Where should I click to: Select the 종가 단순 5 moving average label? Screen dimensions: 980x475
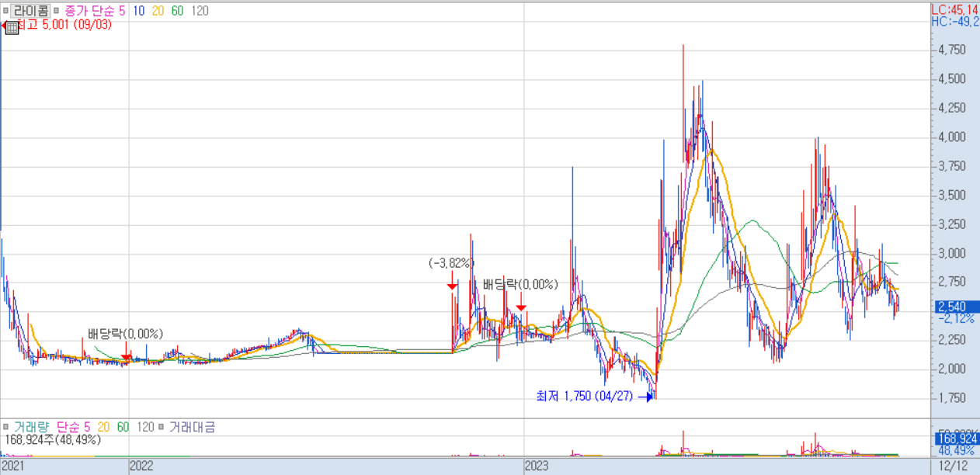pos(95,11)
